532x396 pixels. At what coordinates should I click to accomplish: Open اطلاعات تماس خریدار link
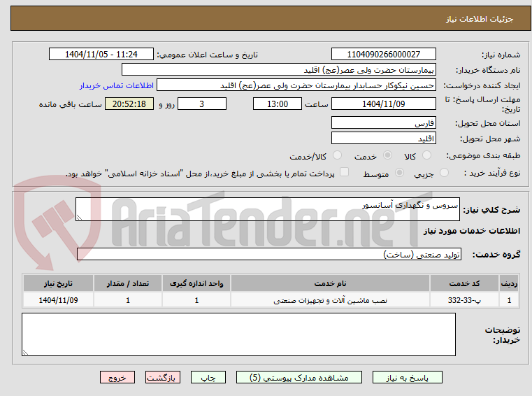(116, 85)
